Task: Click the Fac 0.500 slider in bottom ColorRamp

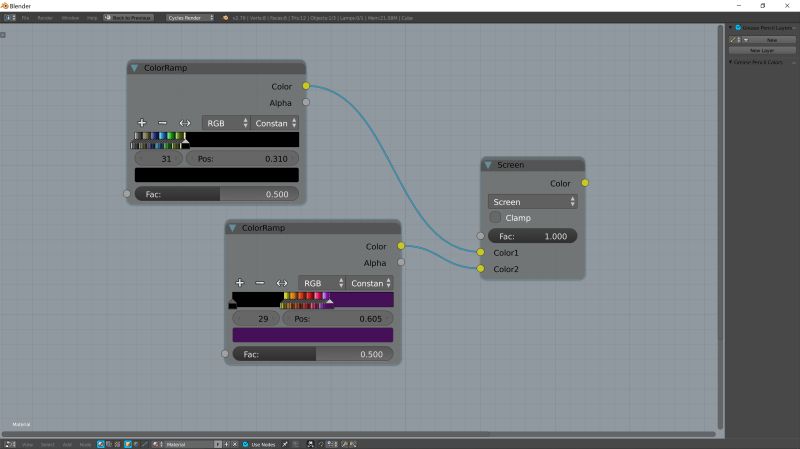Action: click(x=313, y=354)
